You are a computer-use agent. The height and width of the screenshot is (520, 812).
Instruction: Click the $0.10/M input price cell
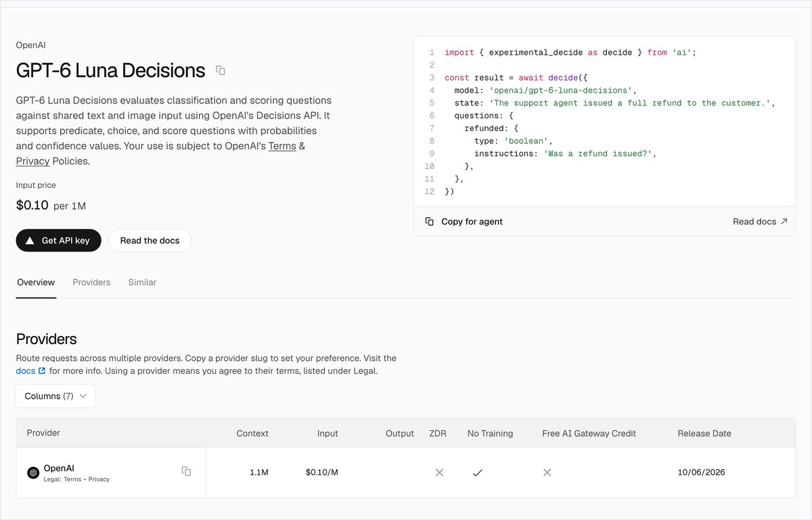pyautogui.click(x=322, y=473)
